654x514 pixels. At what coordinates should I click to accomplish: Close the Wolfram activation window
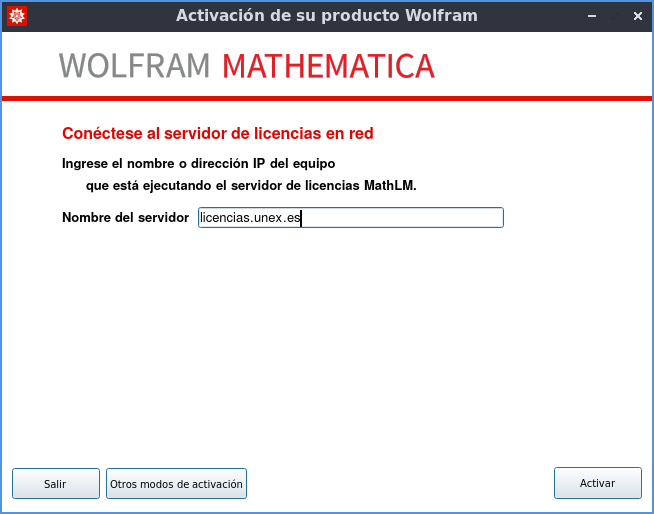638,16
